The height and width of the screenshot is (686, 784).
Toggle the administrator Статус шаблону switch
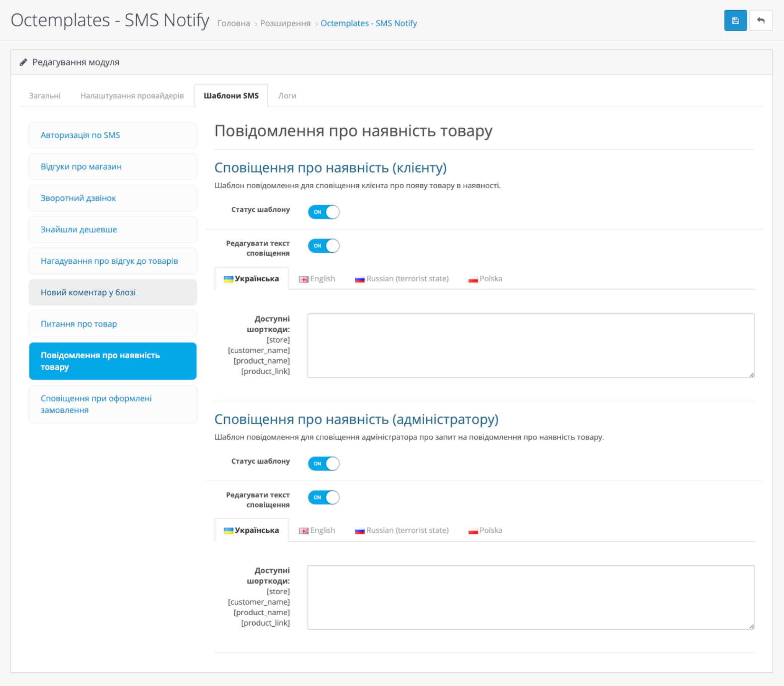click(323, 463)
